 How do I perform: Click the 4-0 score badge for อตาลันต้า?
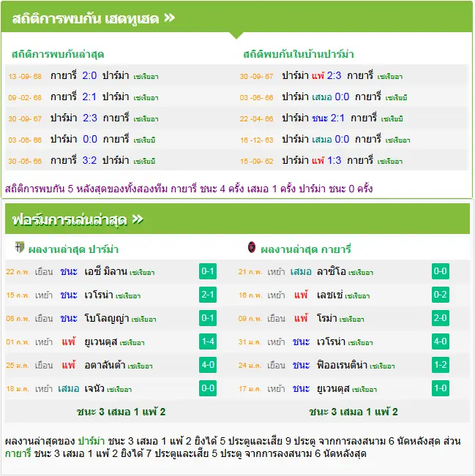[208, 365]
